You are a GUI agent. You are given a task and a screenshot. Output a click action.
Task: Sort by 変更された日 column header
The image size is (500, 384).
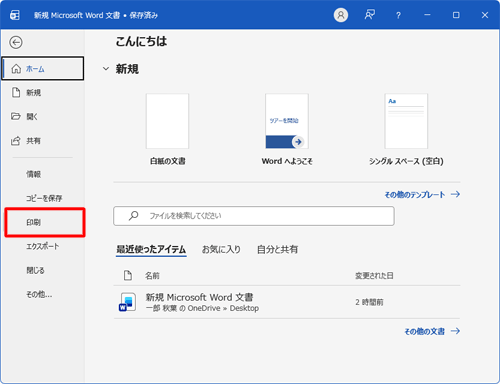[x=374, y=276]
